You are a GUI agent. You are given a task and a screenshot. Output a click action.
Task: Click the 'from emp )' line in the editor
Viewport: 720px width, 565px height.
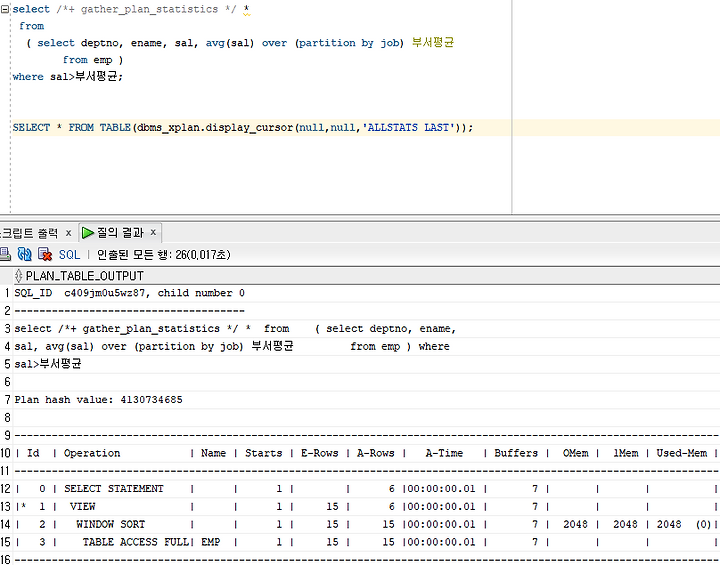pyautogui.click(x=93, y=60)
